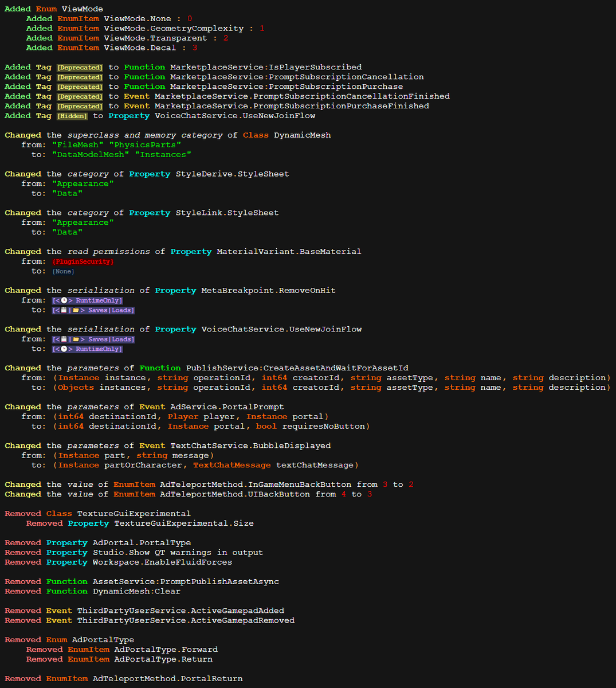Click "Data" value under StyleDerive.StyleSheet
Image resolution: width=616 pixels, height=688 pixels.
click(67, 194)
